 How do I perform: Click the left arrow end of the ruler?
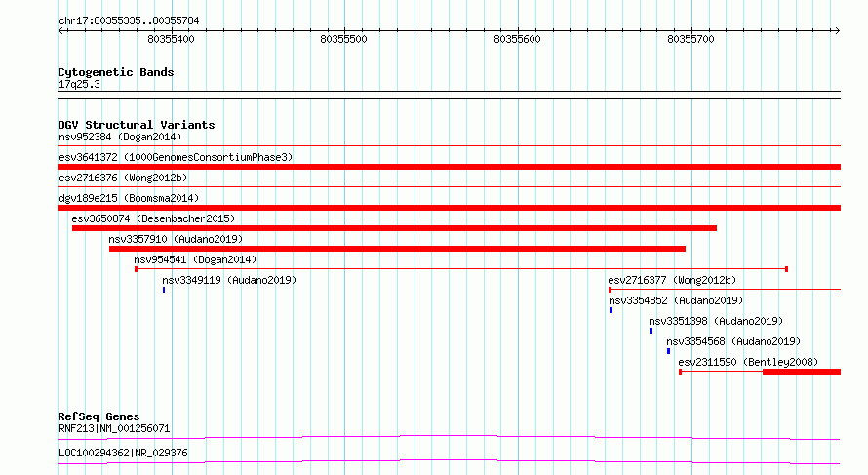point(61,31)
